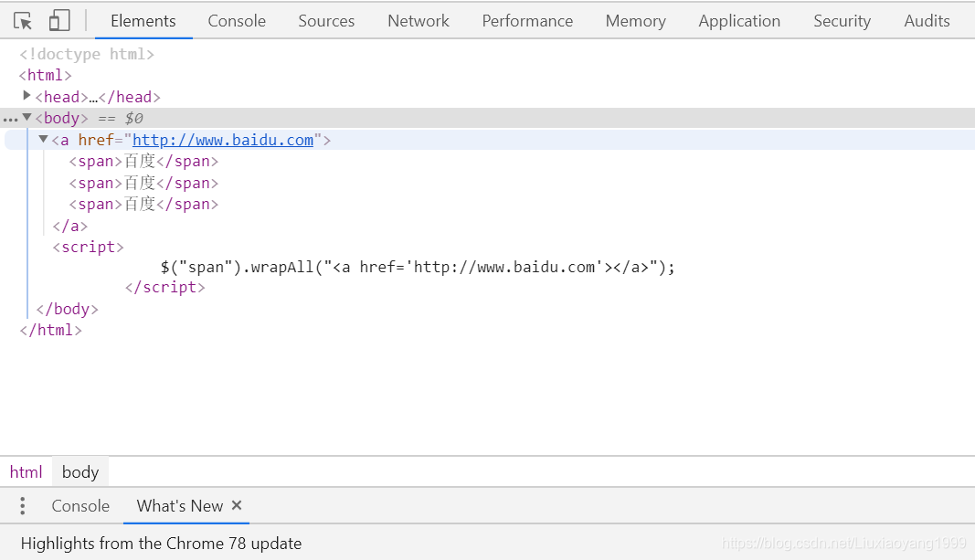This screenshot has width=975, height=560.
Task: Click the wrapAll script code text
Action: 418,268
